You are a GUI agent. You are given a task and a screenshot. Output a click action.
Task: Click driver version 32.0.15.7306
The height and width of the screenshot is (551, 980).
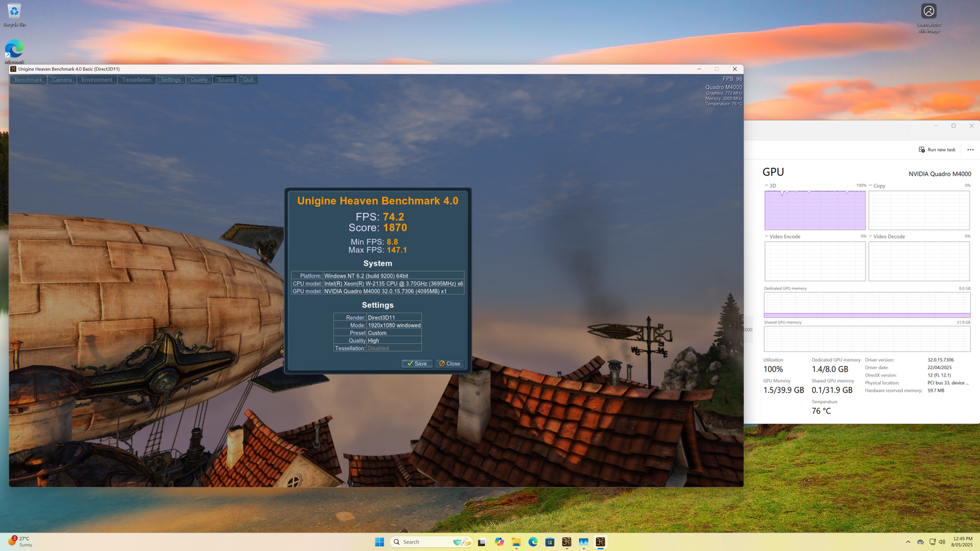tap(940, 360)
